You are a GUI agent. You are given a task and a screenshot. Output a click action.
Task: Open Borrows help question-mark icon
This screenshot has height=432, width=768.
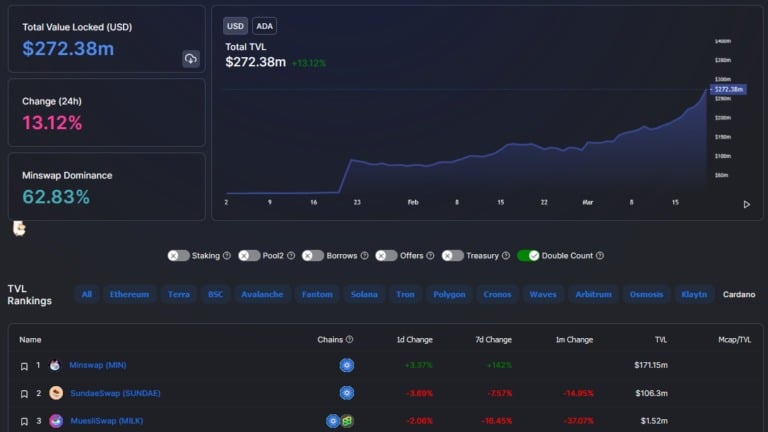tap(364, 256)
